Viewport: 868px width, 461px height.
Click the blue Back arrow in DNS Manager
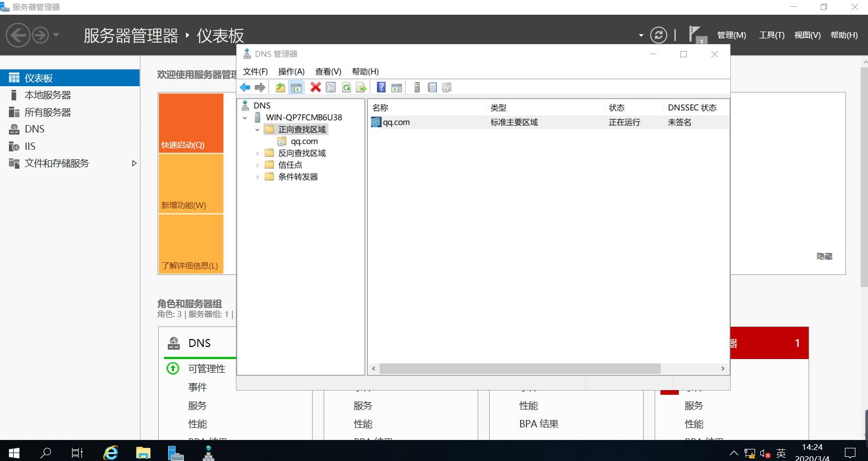click(x=245, y=87)
